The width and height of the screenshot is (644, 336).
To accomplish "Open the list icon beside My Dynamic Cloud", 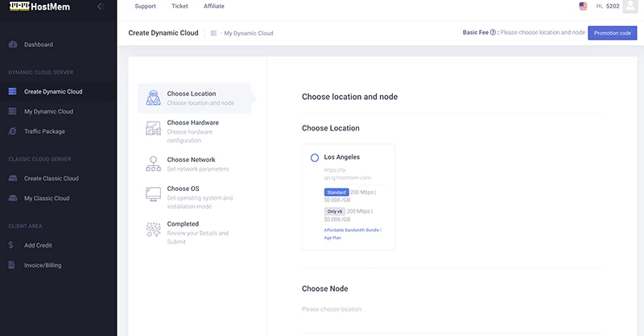I will pos(213,33).
